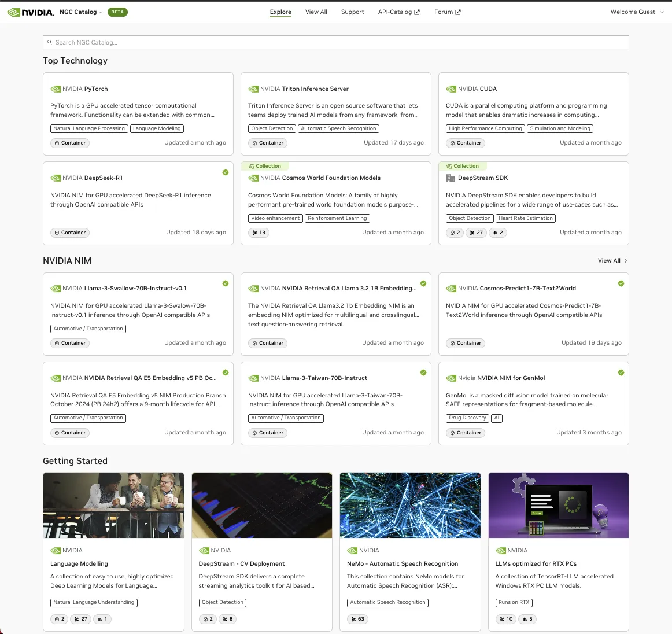Click the Search NGC Catalog field
672x634 pixels.
[x=335, y=42]
